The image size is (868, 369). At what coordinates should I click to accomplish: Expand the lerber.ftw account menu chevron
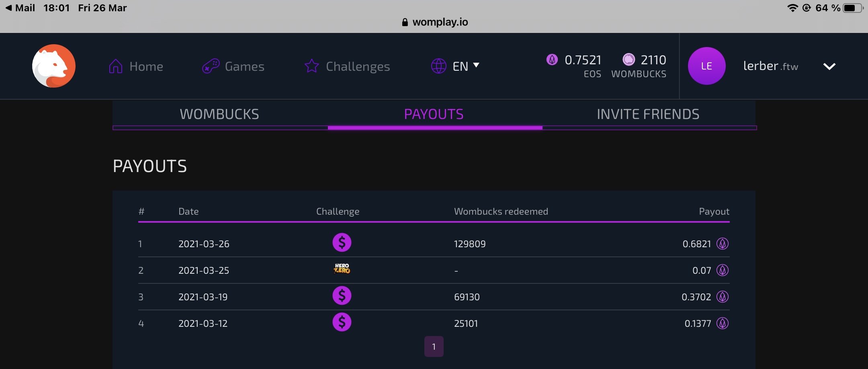[829, 66]
